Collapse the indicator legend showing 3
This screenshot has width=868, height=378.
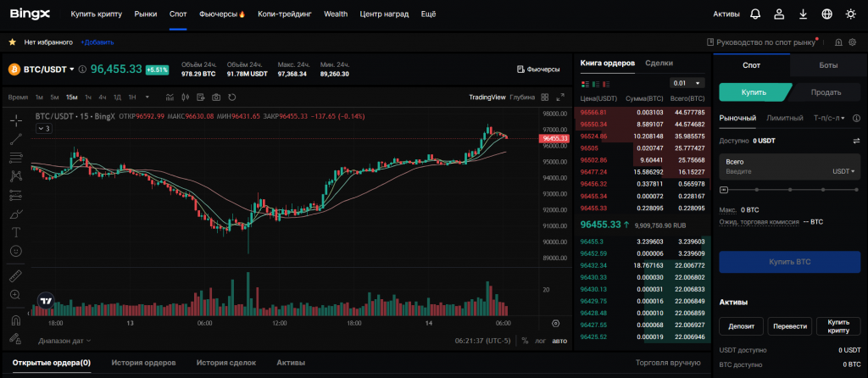coord(44,128)
